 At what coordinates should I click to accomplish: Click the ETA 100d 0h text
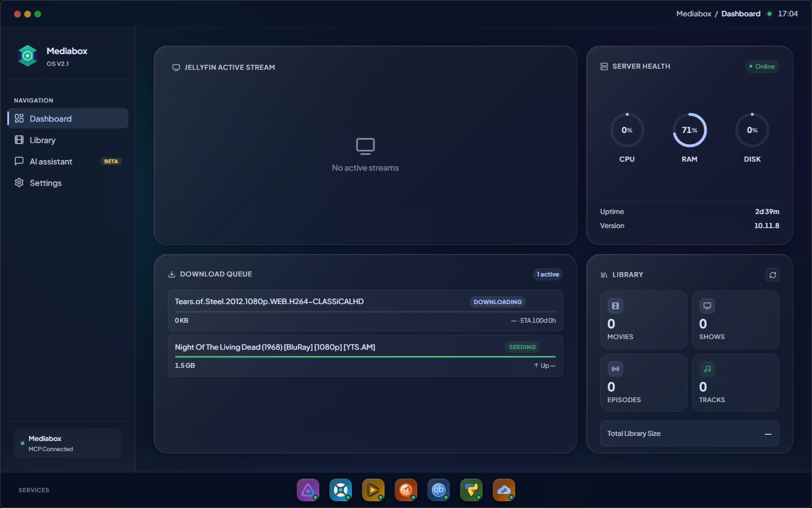pos(538,320)
